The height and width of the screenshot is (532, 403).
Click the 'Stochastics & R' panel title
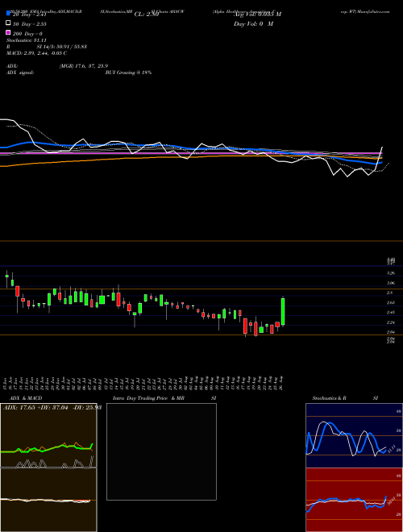click(x=329, y=398)
